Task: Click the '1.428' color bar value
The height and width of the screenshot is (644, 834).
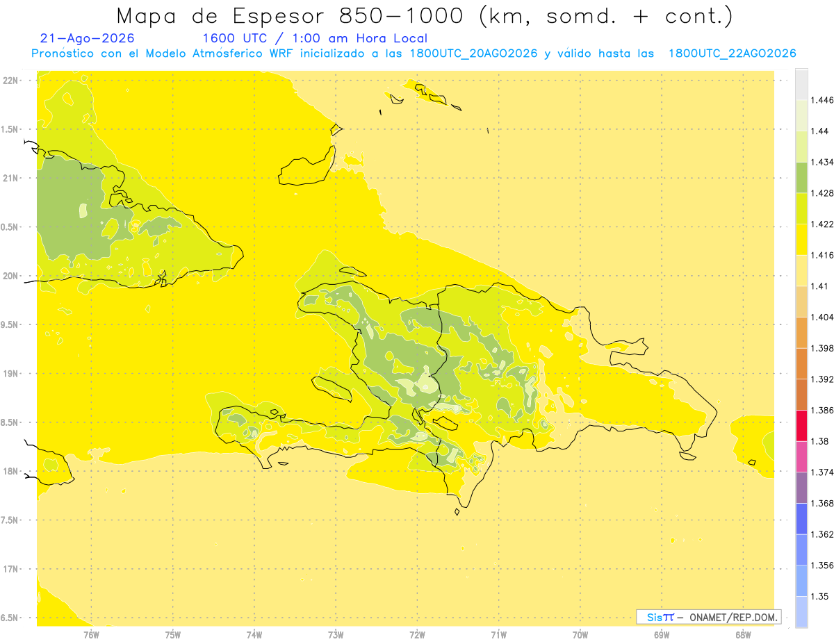Action: 823,193
